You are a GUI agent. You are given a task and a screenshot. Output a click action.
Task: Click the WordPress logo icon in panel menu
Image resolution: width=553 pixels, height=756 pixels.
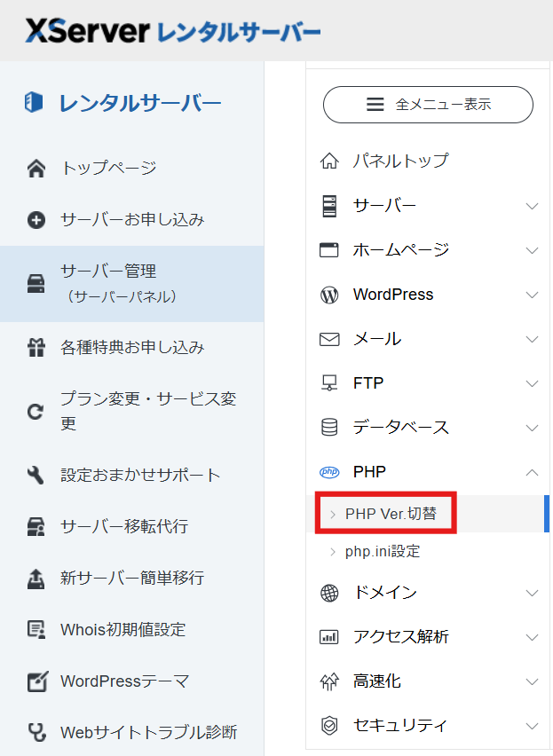coord(329,295)
